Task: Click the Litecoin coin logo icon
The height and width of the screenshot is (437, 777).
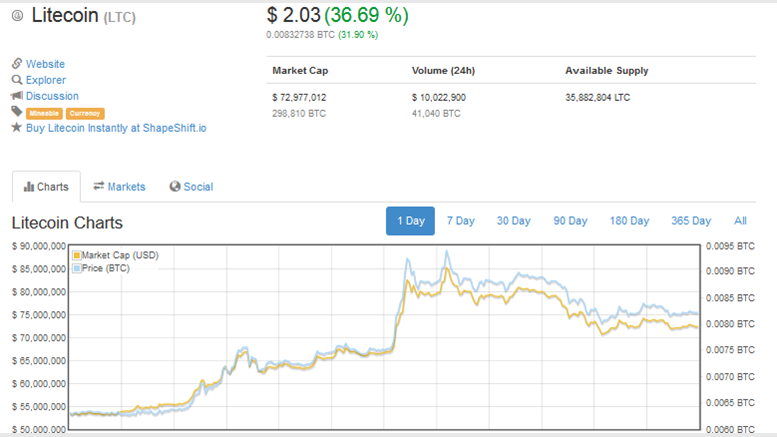Action: click(17, 16)
